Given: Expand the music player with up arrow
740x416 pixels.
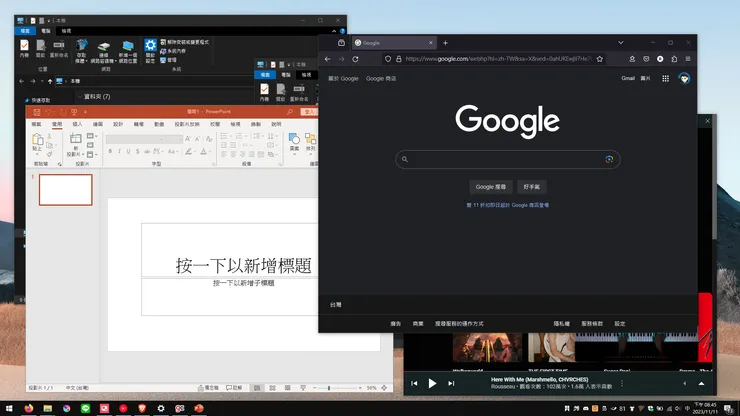Looking at the screenshot, I should 701,383.
